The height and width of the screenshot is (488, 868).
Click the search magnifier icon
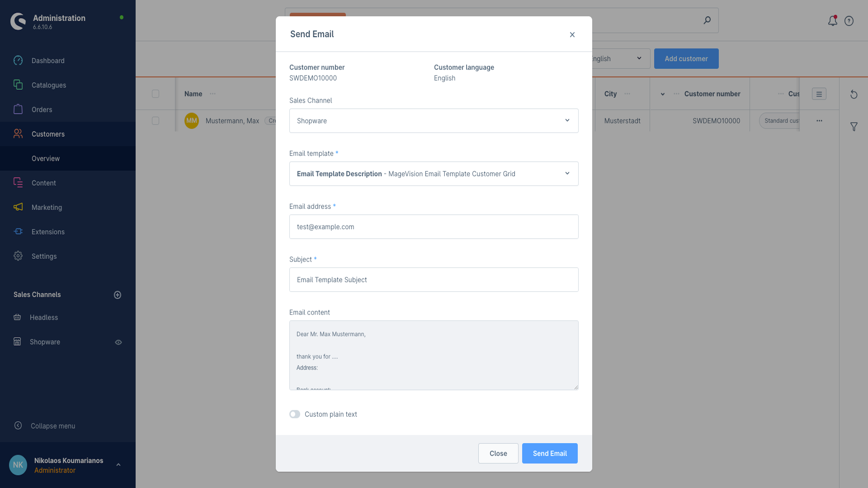[x=707, y=20]
